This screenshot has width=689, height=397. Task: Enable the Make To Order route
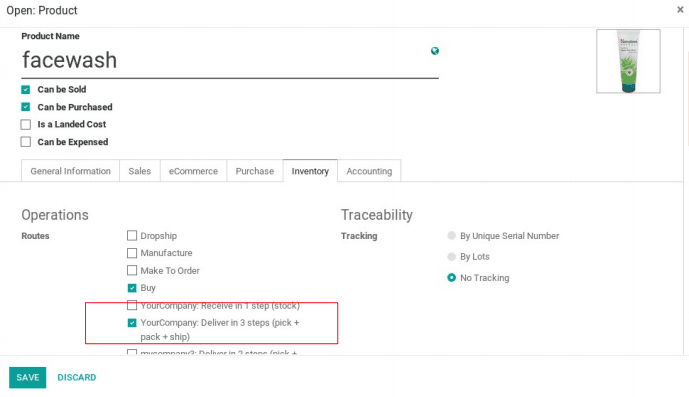pos(132,270)
